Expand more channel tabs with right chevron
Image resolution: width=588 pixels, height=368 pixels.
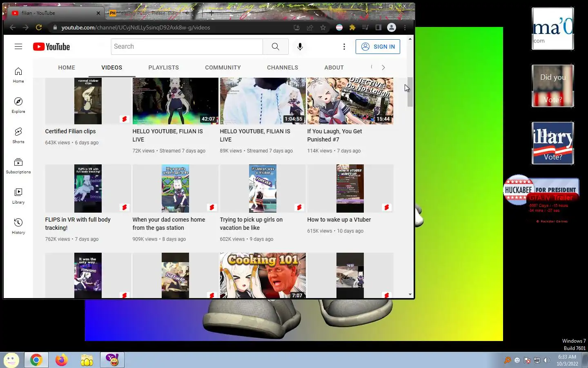pyautogui.click(x=383, y=67)
